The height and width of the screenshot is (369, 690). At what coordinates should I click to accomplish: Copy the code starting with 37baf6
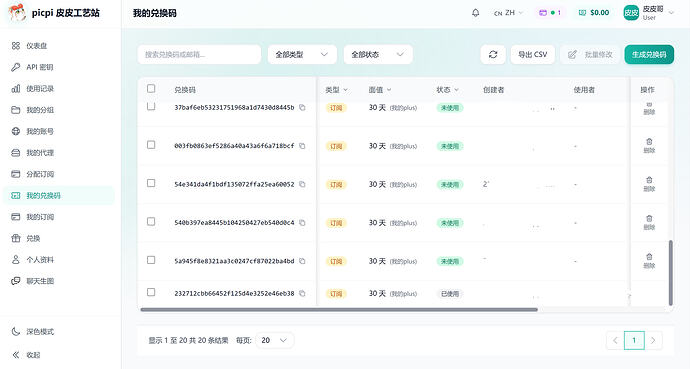pos(302,107)
